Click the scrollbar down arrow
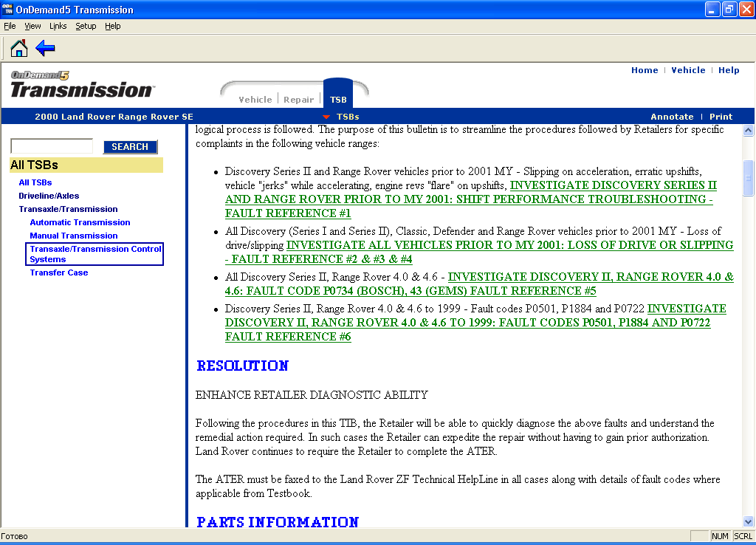 749,521
